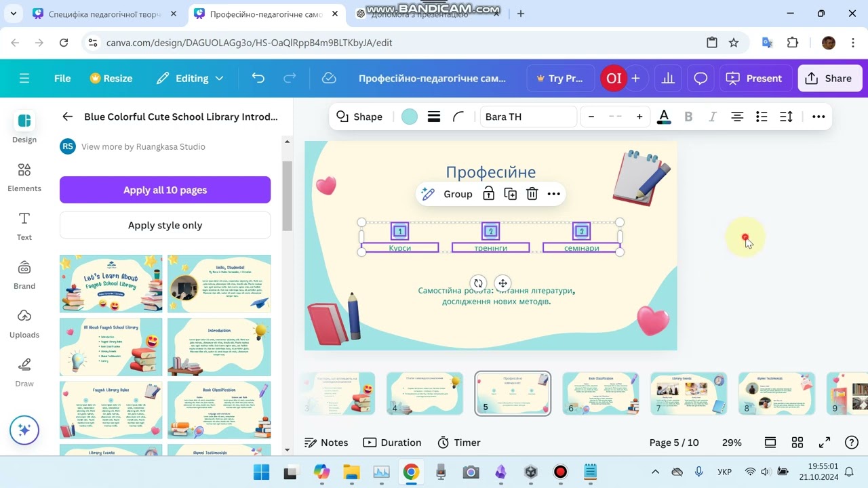The image size is (868, 488).
Task: Redo the last action
Action: [x=290, y=79]
